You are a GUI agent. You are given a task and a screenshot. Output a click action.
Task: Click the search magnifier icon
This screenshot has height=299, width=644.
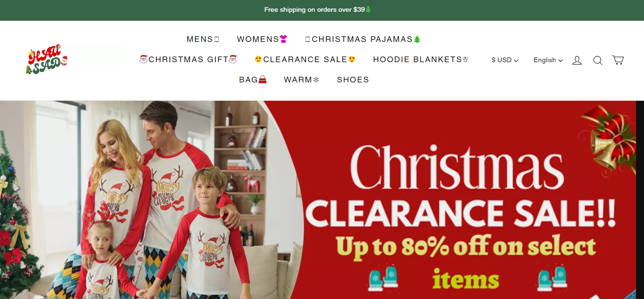[x=598, y=60]
